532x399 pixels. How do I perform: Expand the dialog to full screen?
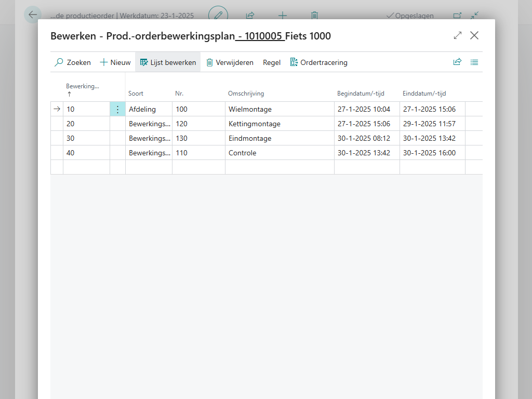pyautogui.click(x=457, y=35)
